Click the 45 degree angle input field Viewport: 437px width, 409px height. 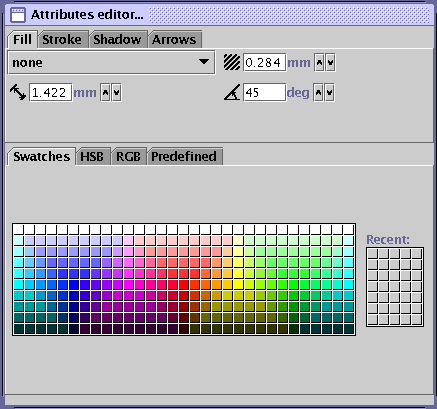point(265,92)
